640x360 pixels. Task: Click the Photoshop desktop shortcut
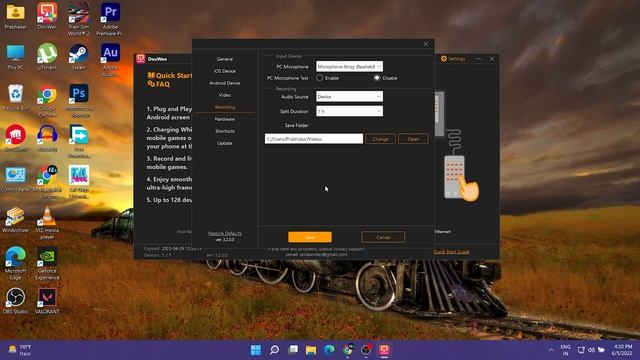pyautogui.click(x=79, y=100)
